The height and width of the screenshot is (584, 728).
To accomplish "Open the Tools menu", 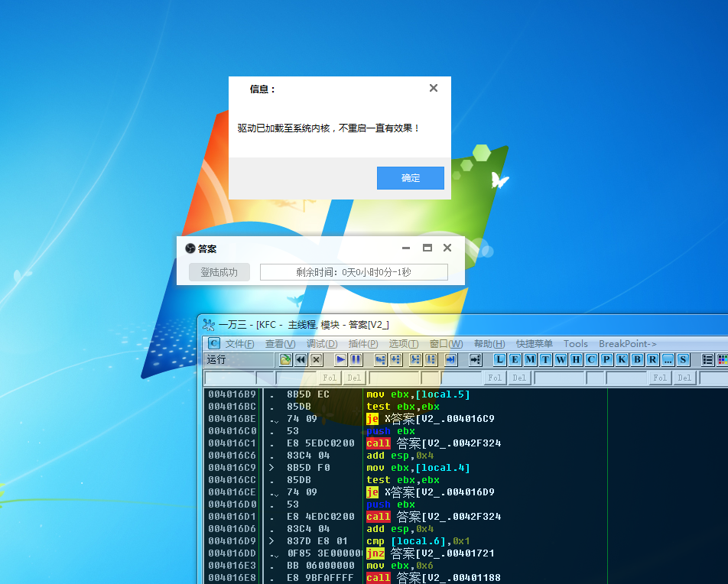I will click(576, 344).
